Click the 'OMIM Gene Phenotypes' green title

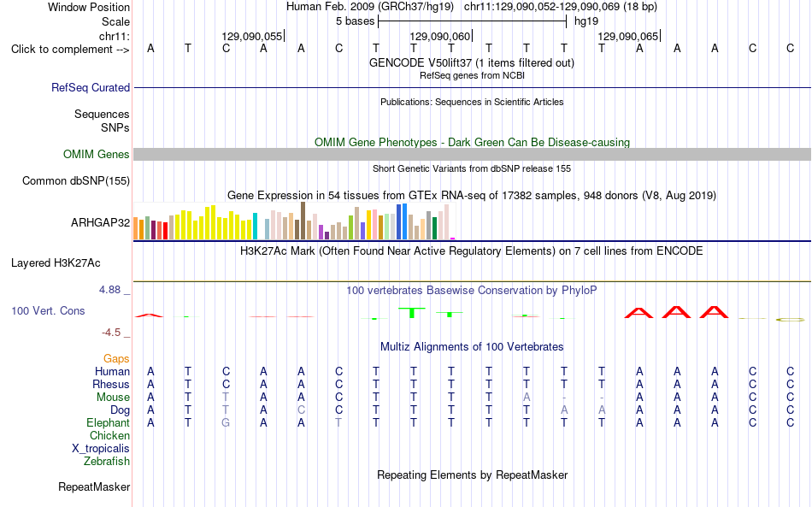(473, 143)
